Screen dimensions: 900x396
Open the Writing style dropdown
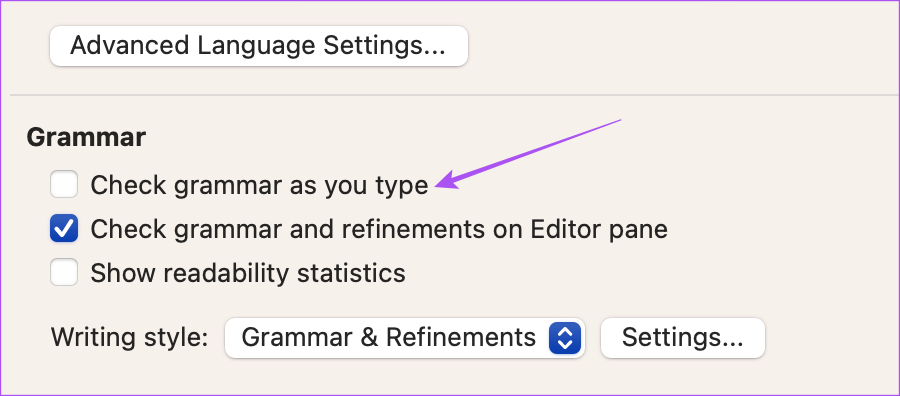[x=405, y=337]
